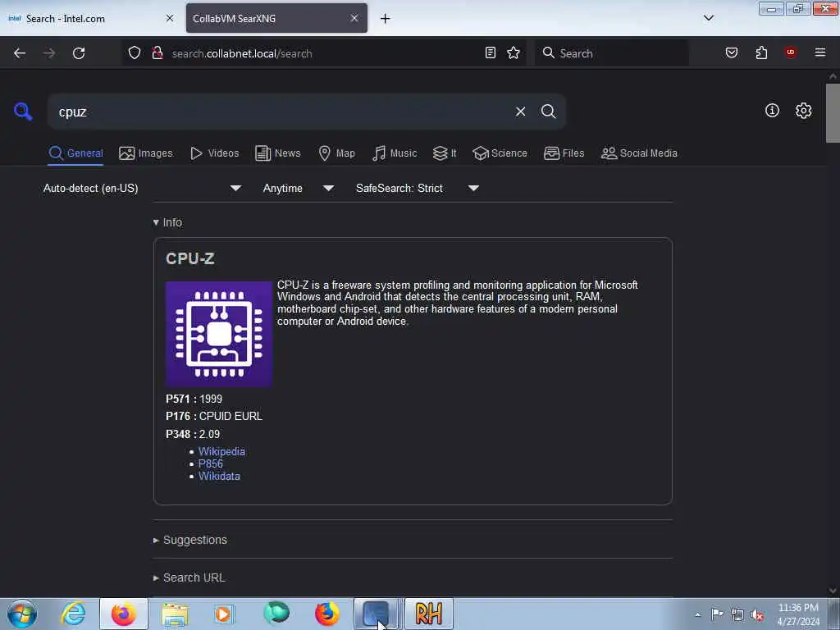This screenshot has width=840, height=630.
Task: Close the Search - Intel.com tab
Action: (x=170, y=18)
